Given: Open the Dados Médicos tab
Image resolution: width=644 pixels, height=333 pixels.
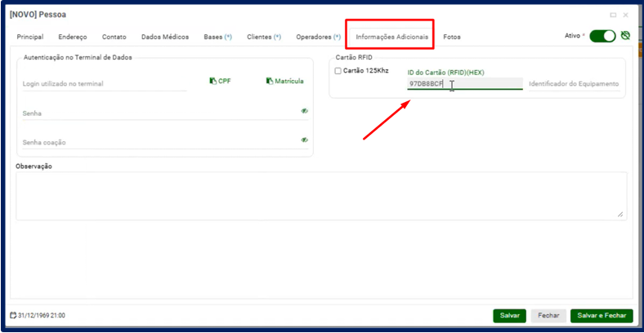Looking at the screenshot, I should point(165,37).
